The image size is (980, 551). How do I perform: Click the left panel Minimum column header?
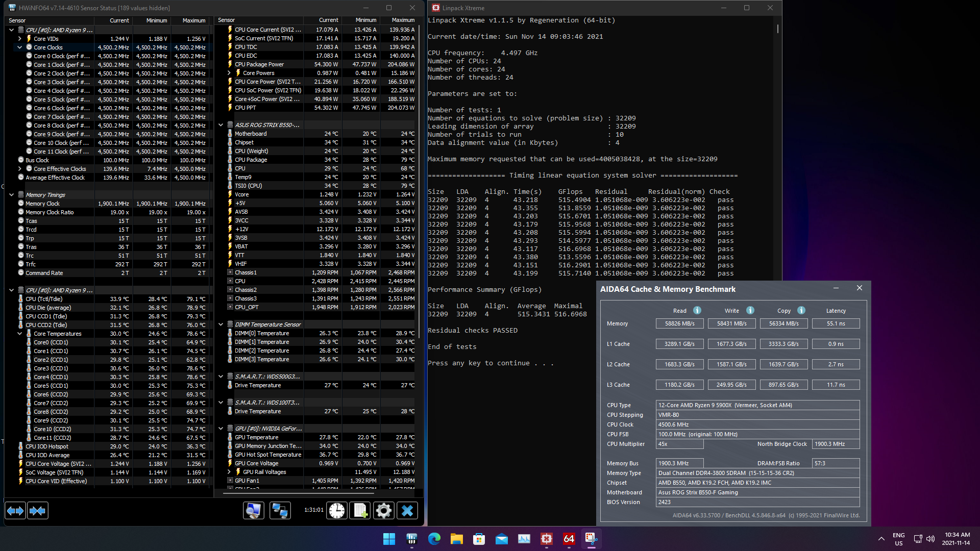pyautogui.click(x=152, y=20)
